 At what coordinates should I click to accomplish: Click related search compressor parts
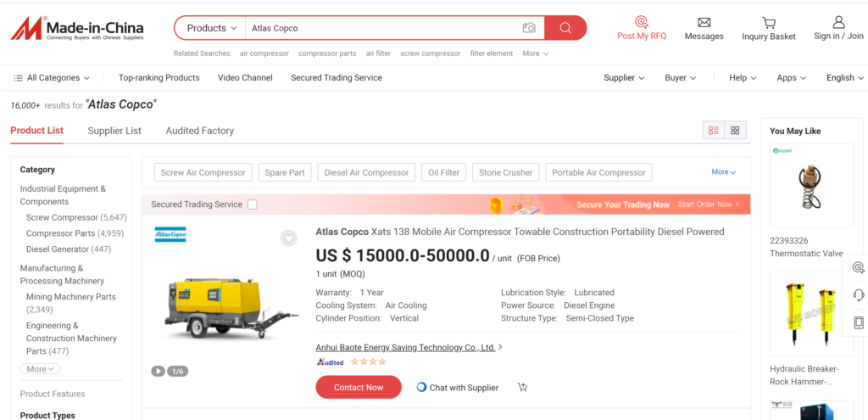click(327, 53)
